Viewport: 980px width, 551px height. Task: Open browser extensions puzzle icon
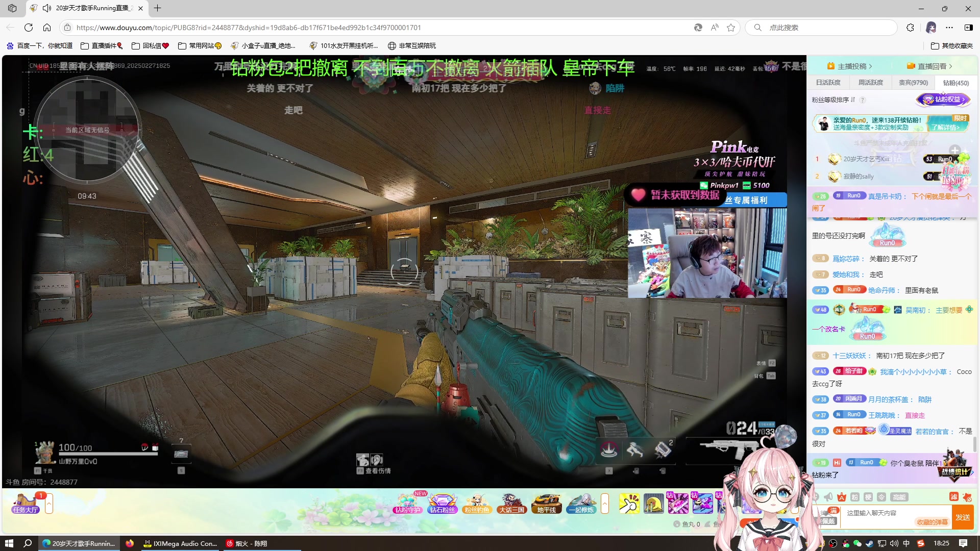(910, 28)
